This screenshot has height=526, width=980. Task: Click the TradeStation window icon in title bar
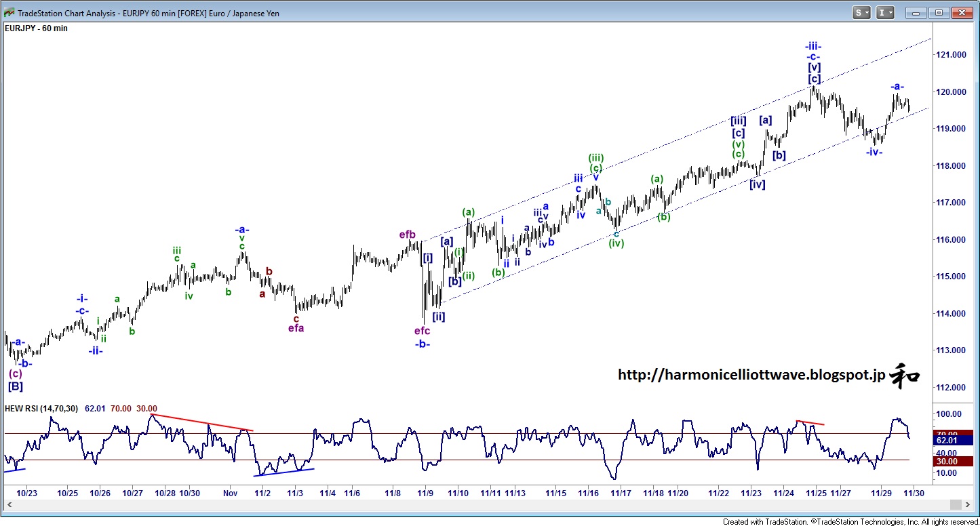[x=9, y=13]
